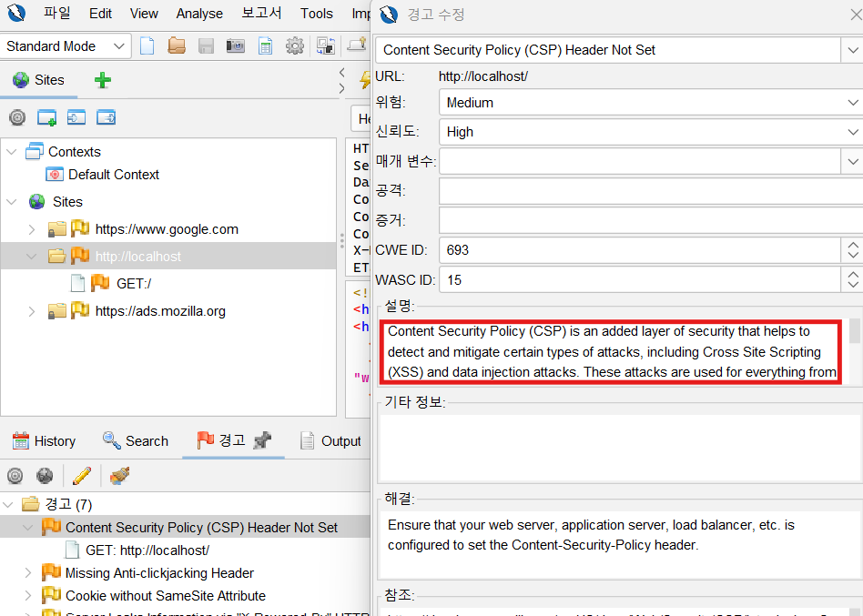Increase the WASC ID value
Screen dimensions: 863x616
coord(853,274)
